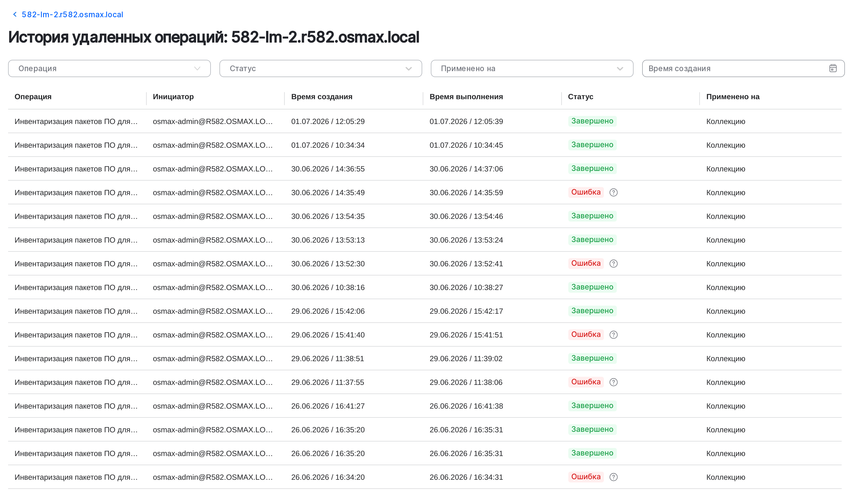The image size is (853, 504).
Task: Click Коллекцию in 26.06.2026 / 16:34:31 row
Action: pyautogui.click(x=725, y=478)
